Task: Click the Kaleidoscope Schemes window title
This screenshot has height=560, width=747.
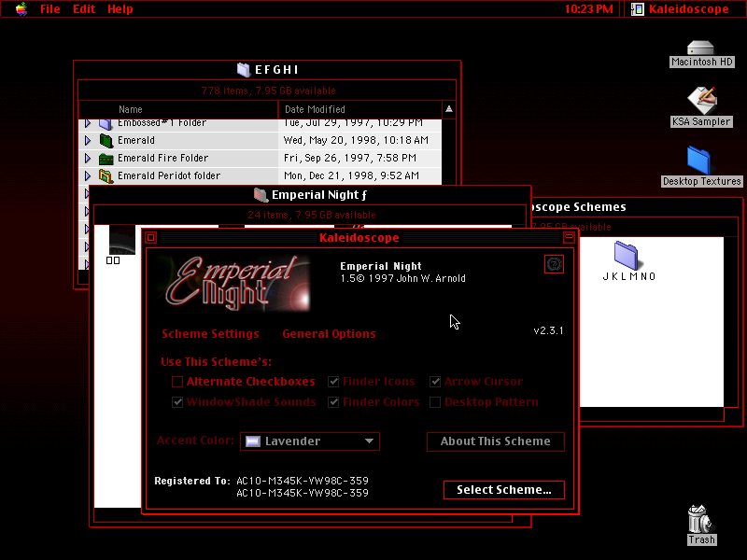Action: [x=578, y=207]
